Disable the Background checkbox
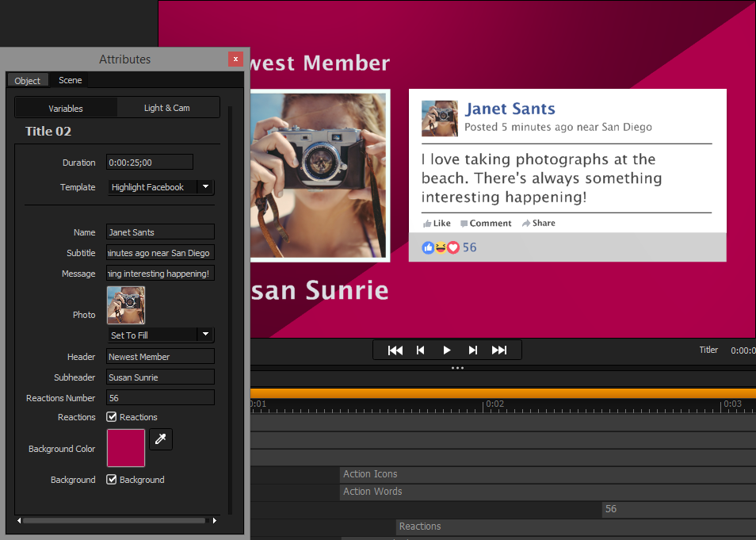This screenshot has height=540, width=756. coord(112,480)
